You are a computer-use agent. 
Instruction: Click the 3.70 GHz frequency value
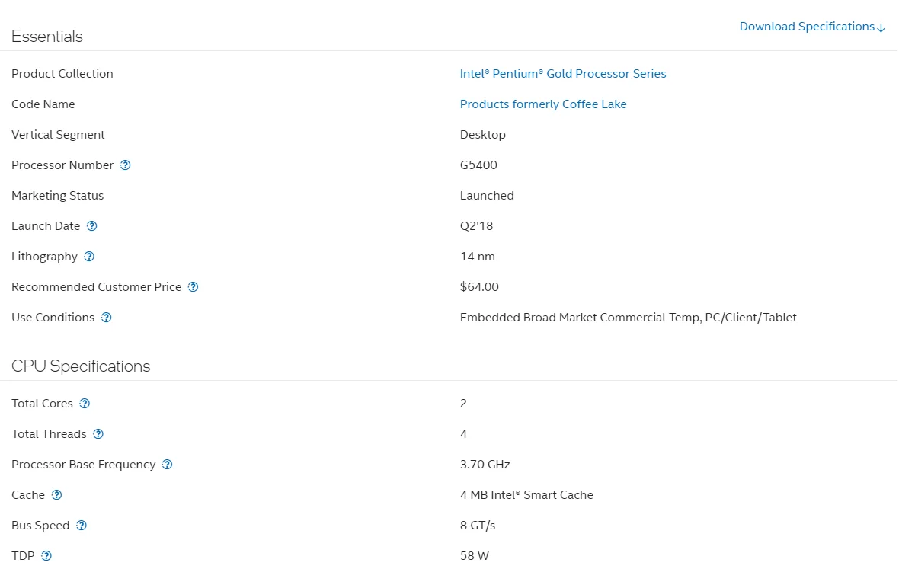click(x=485, y=465)
